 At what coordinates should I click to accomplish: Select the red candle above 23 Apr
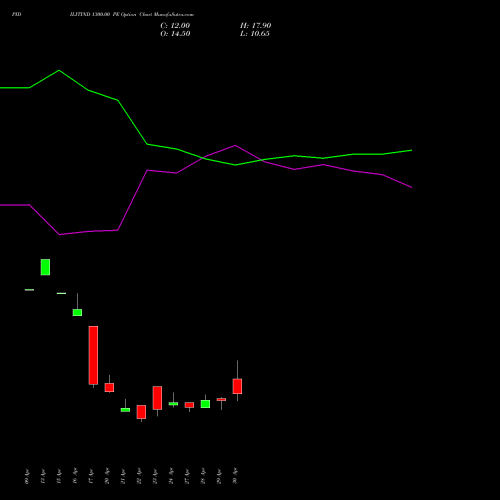tap(157, 398)
